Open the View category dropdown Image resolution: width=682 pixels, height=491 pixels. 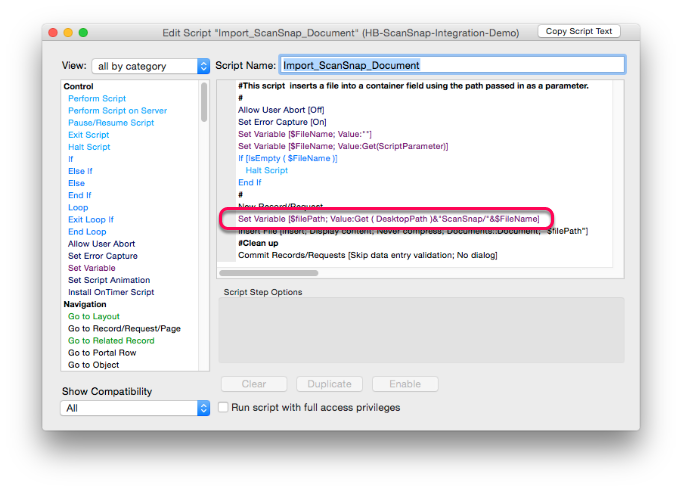coord(150,66)
